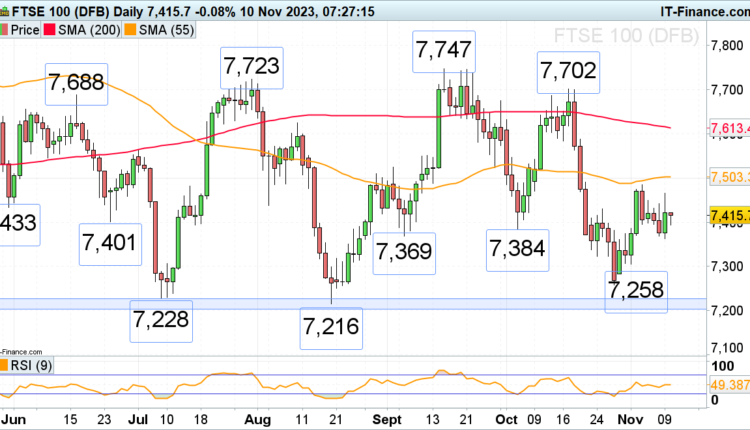The width and height of the screenshot is (750, 430).
Task: Click the 7,702 high price label
Action: tap(568, 71)
